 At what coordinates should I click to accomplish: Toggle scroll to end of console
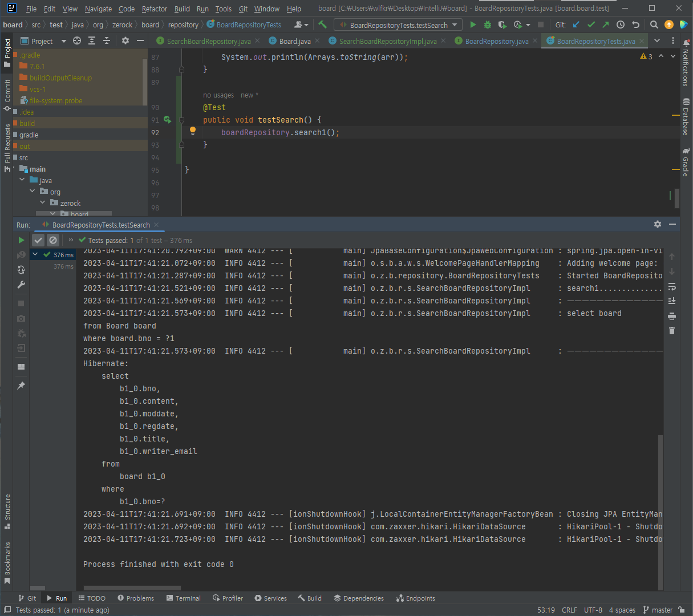(672, 301)
